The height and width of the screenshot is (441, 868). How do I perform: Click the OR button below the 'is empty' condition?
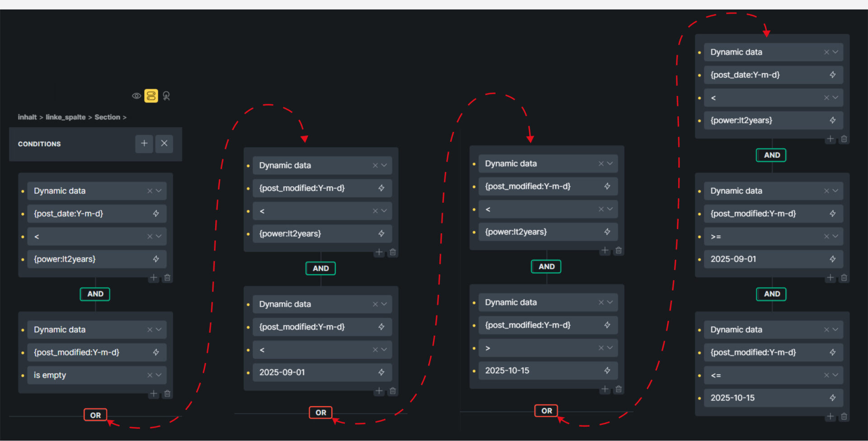(x=95, y=415)
